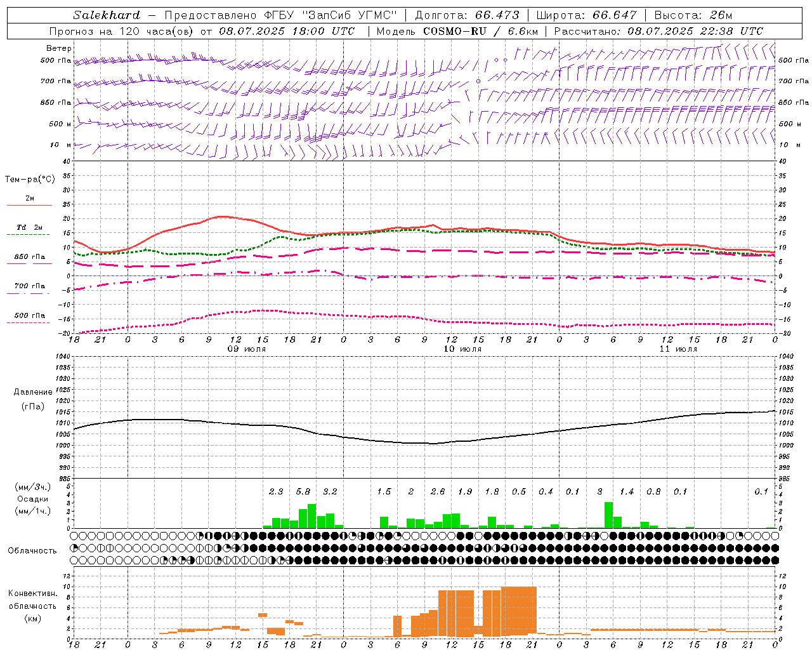This screenshot has height=650, width=812.
Task: Click the 'Модель COSMO-RU / 6.6км' text
Action: (x=457, y=31)
